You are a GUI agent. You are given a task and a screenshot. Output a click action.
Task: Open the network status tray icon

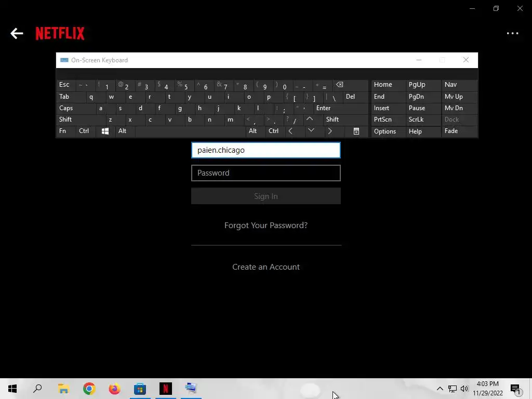click(x=453, y=389)
